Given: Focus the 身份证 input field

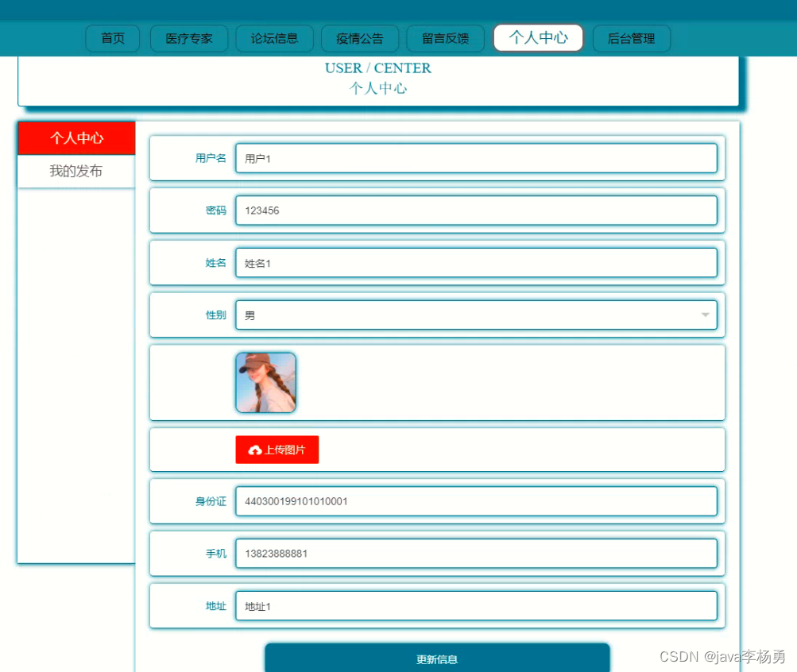Looking at the screenshot, I should point(476,501).
